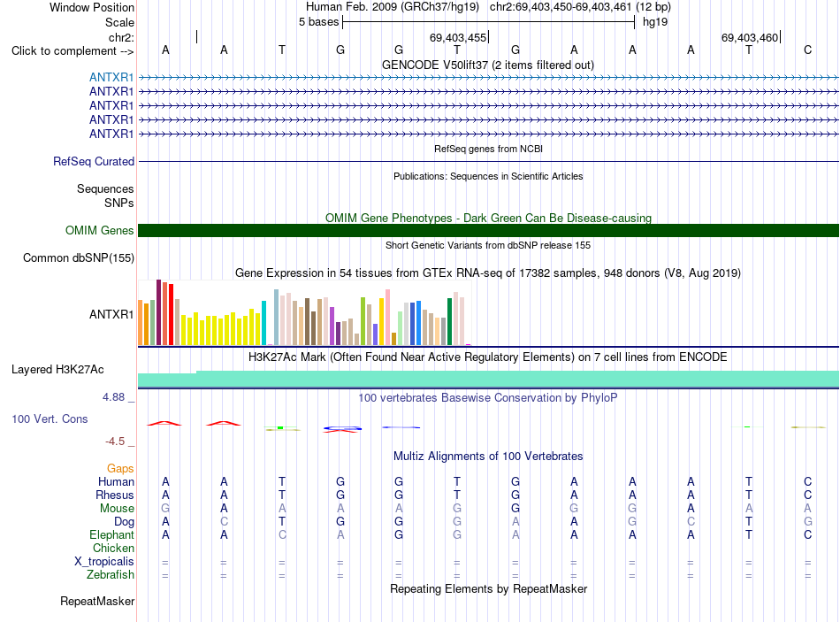Click the C base in the chr2 base row
The height and width of the screenshot is (622, 840).
(x=808, y=50)
